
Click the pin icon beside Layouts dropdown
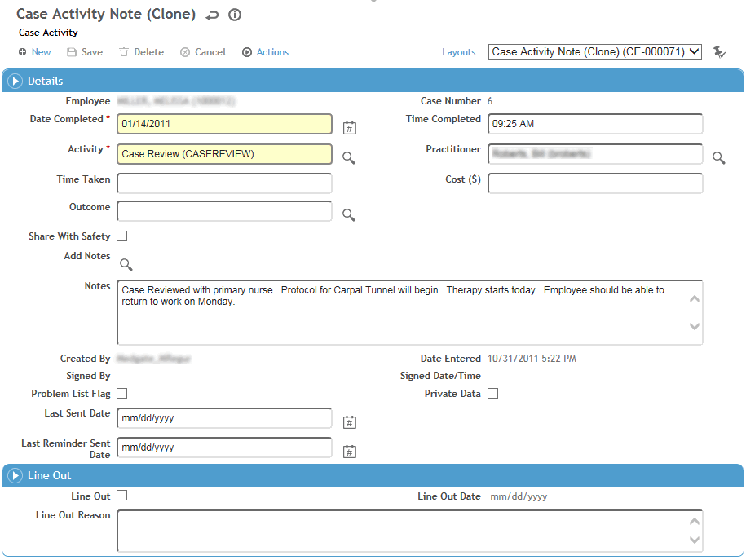[719, 52]
